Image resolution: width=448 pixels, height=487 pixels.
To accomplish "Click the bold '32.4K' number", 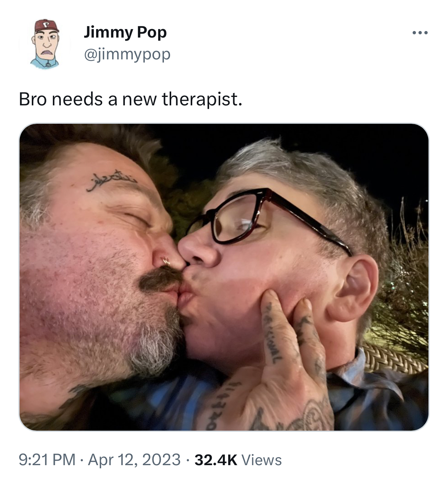I will click(x=216, y=459).
